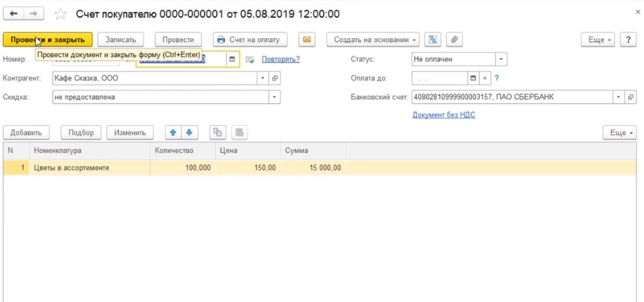Copy the selected table row icon
The image size is (644, 302).
click(x=218, y=133)
